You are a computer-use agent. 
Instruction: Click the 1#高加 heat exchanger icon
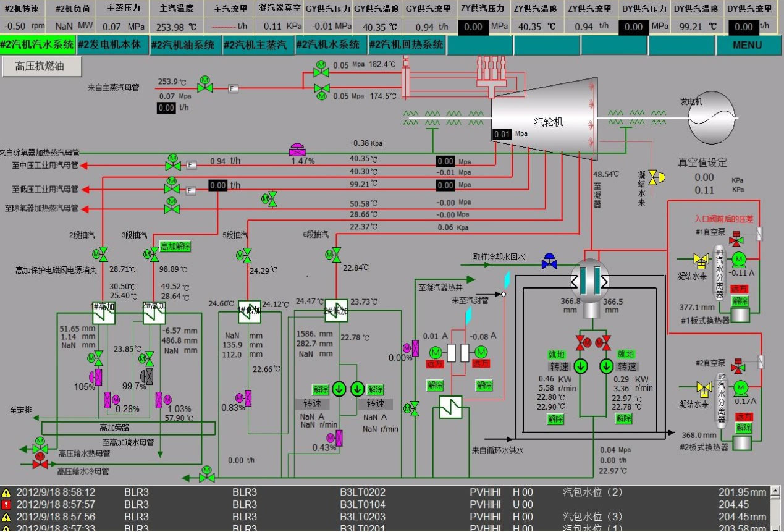click(x=101, y=315)
